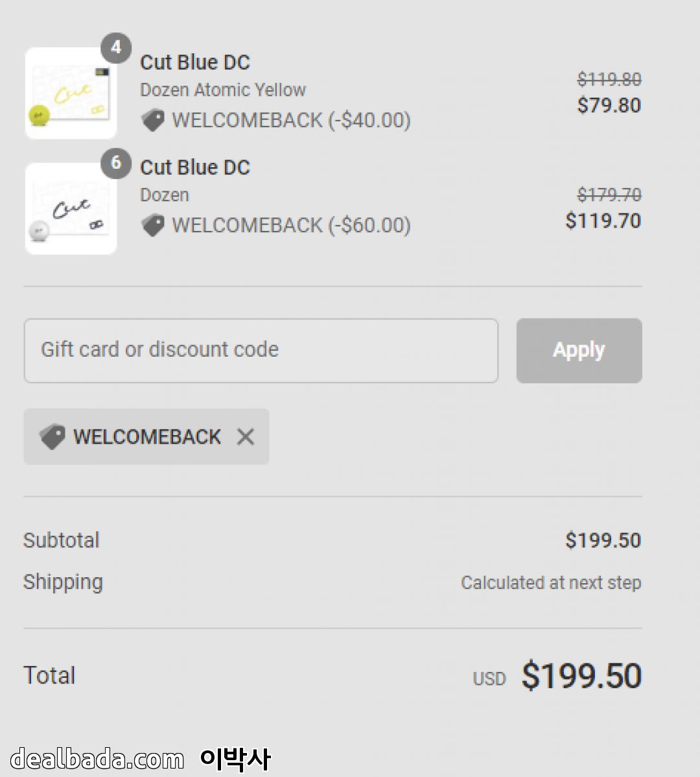Click the USD currency label by Total
This screenshot has width=700, height=777.
(x=489, y=679)
